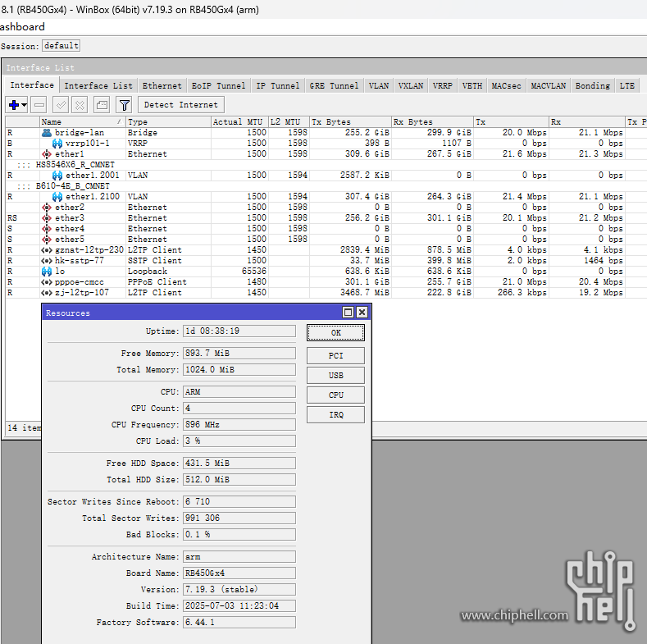Select the B610-4E_B_CMNET comment row
This screenshot has width=647, height=644.
click(326, 186)
